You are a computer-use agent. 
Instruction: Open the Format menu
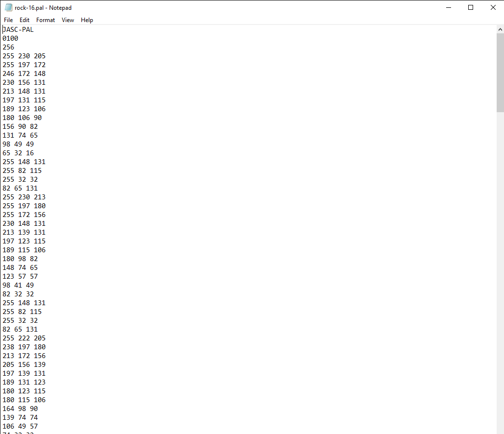pos(46,20)
